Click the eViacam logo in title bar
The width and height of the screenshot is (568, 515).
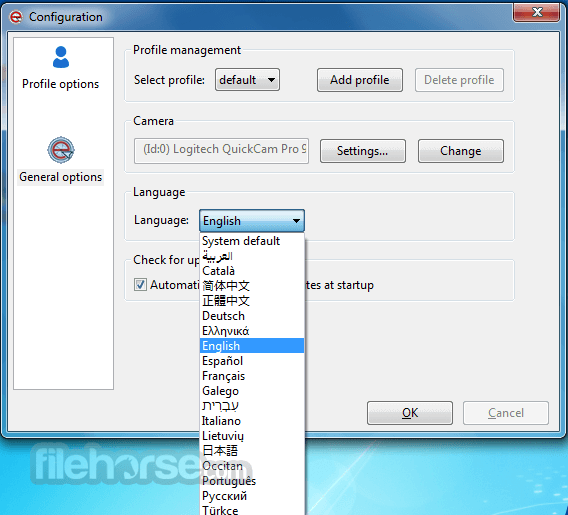pos(16,17)
